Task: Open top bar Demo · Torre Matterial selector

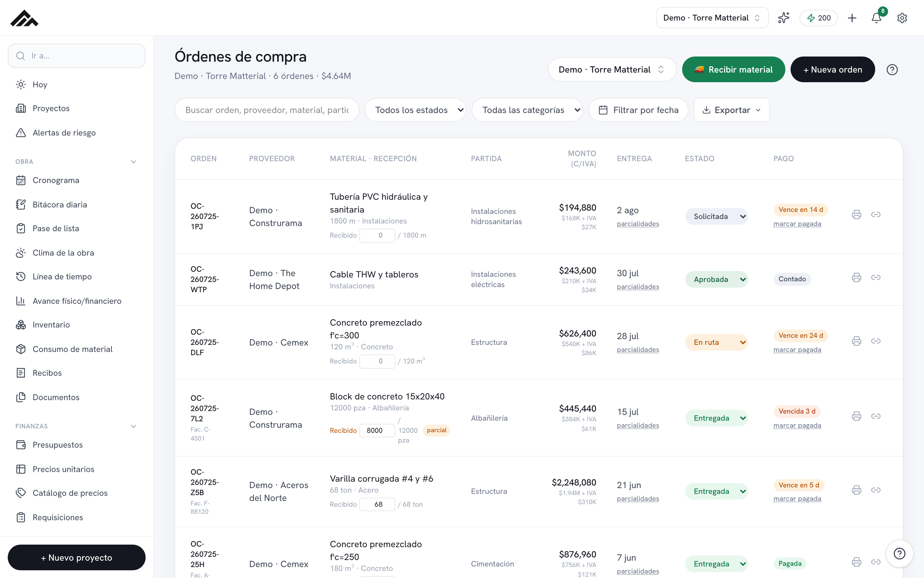Action: [712, 18]
